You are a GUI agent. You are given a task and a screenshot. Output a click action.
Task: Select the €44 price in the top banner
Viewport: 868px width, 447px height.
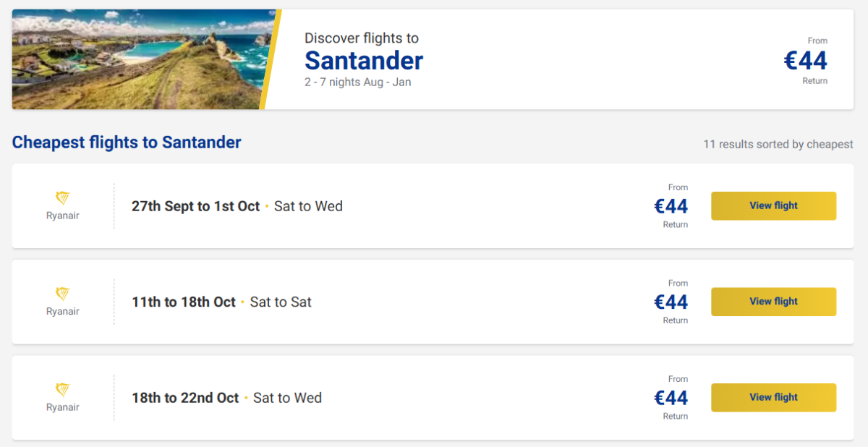(806, 61)
